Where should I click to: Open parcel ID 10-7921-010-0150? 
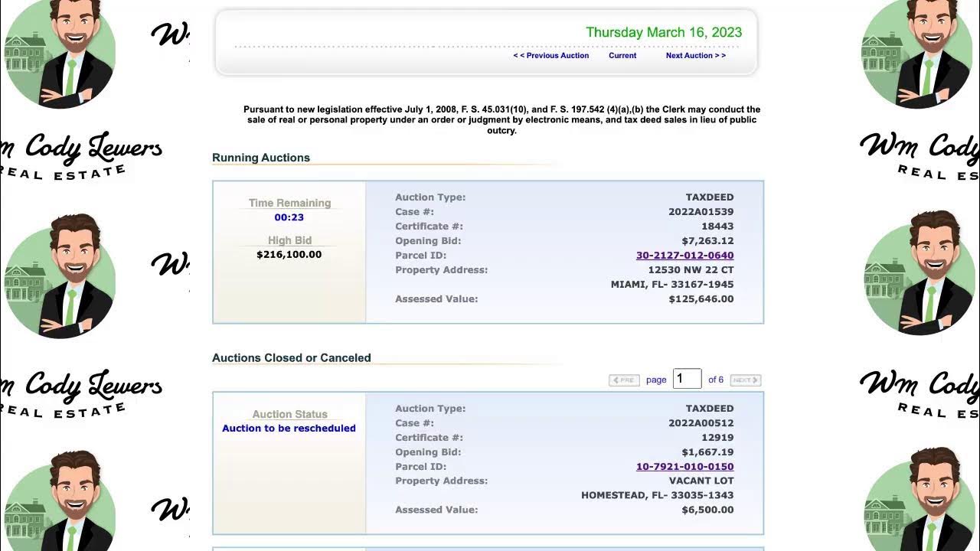click(x=684, y=467)
